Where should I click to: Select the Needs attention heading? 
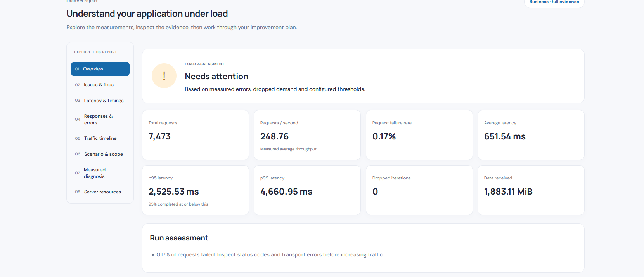pos(216,77)
